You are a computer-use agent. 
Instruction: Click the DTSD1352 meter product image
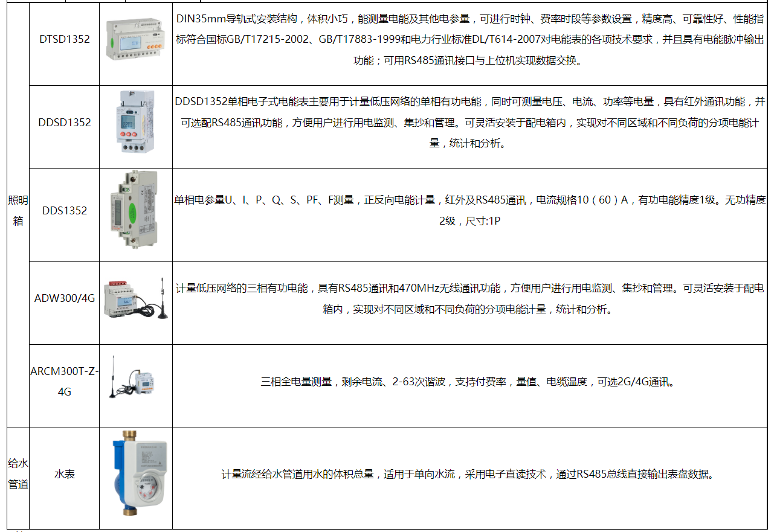click(136, 39)
